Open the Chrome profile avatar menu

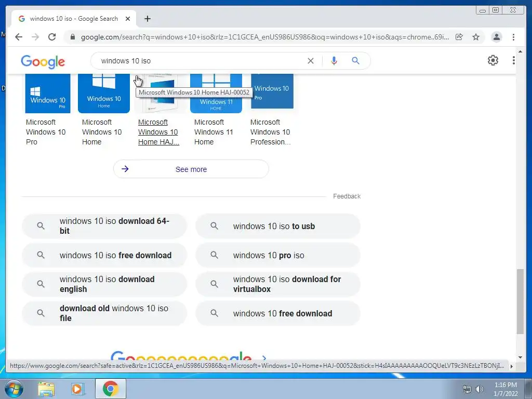tap(496, 37)
